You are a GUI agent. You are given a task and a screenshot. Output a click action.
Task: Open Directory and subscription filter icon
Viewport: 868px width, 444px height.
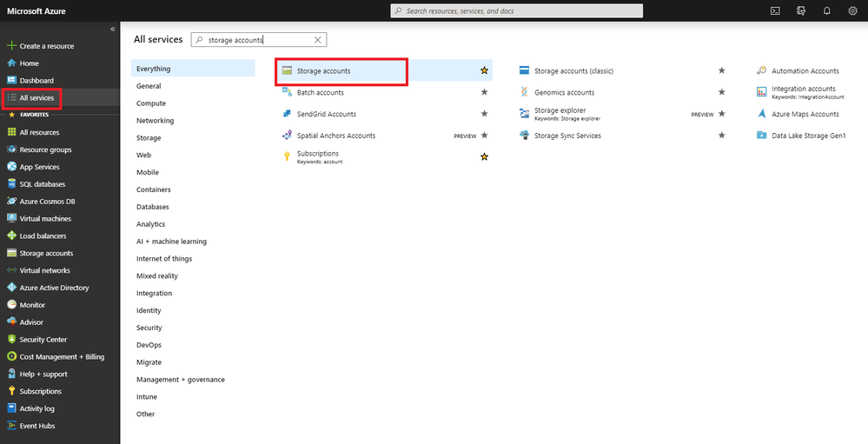[801, 10]
